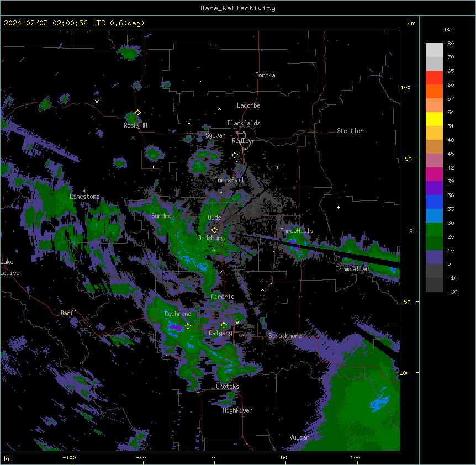Click the white plus marker east of ThreeHills
Screen dimensions: 476x465
click(x=338, y=207)
